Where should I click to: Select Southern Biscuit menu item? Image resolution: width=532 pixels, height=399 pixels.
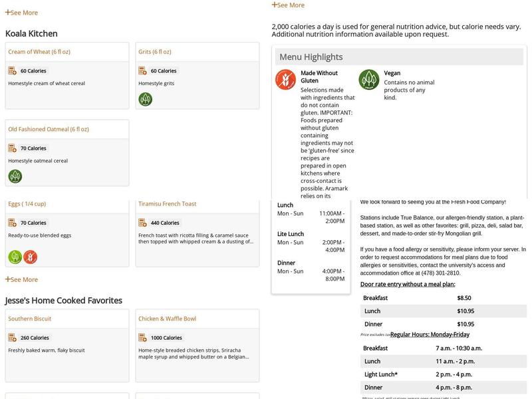pyautogui.click(x=30, y=319)
